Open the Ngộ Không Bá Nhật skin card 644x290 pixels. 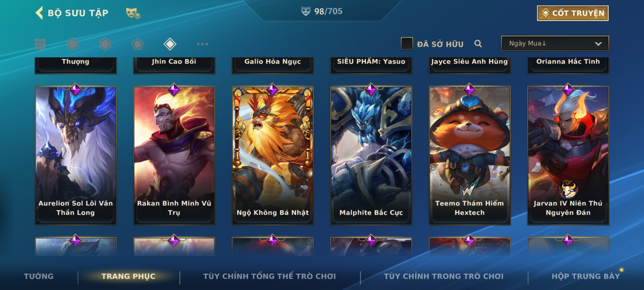[x=273, y=155]
